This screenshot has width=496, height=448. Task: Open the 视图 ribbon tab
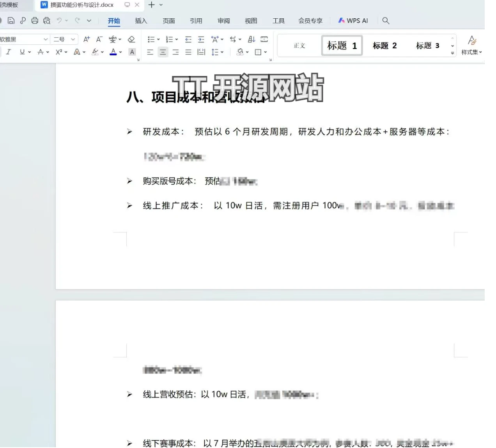click(x=251, y=21)
